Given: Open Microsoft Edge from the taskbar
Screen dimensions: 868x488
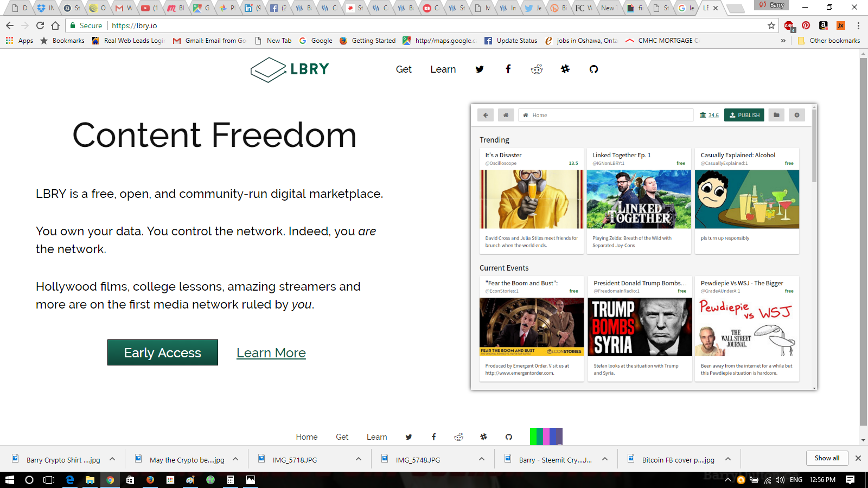Looking at the screenshot, I should tap(70, 480).
